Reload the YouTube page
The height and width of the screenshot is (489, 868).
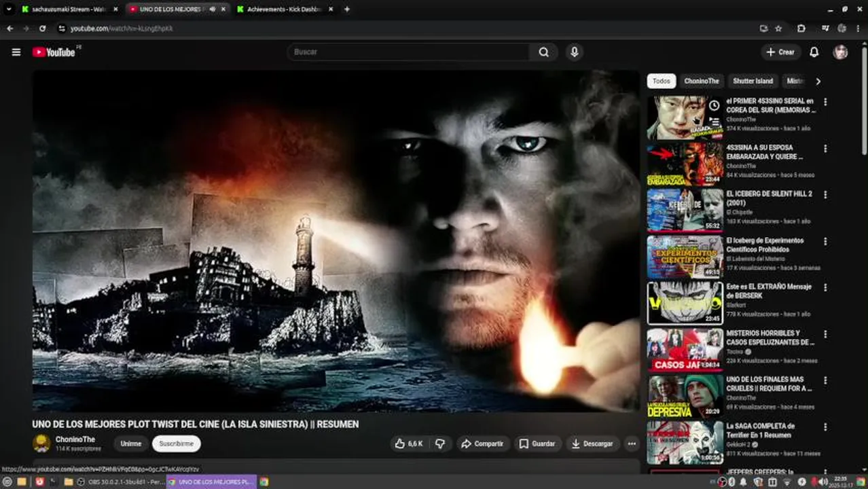tap(42, 29)
